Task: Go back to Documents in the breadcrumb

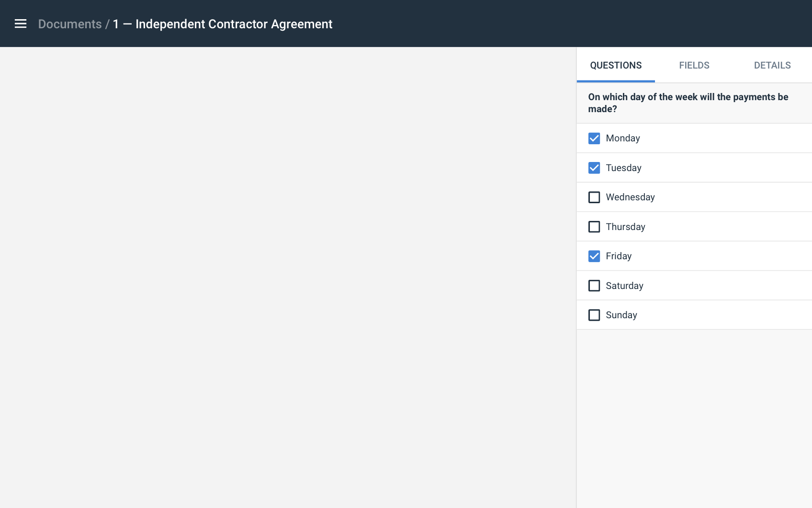Action: 70,24
